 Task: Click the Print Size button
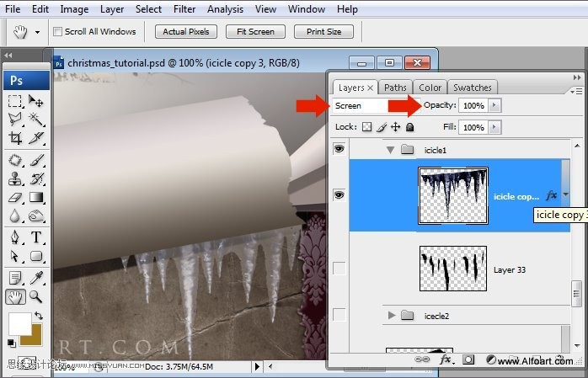324,31
